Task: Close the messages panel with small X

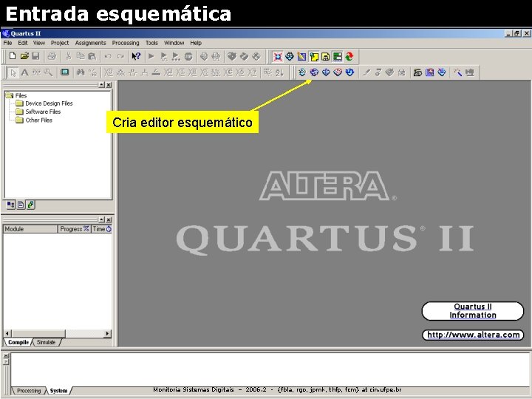Action: click(x=6, y=355)
